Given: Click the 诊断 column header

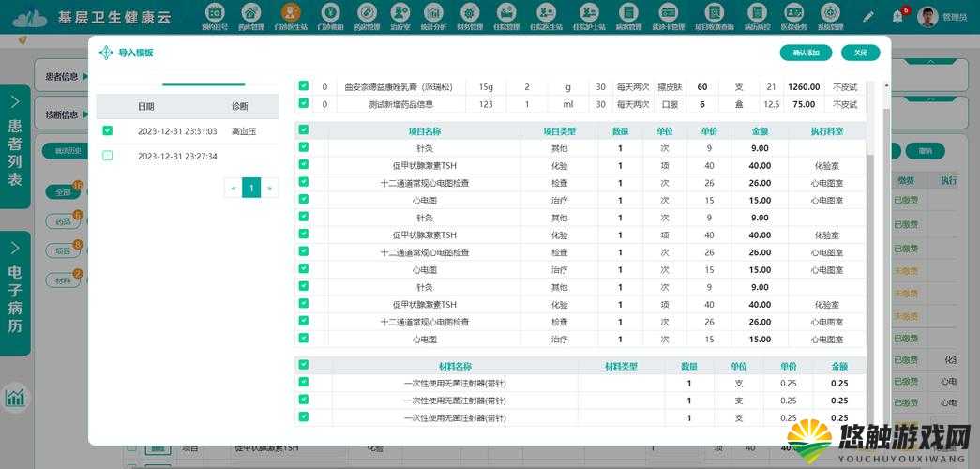Looking at the screenshot, I should (239, 106).
